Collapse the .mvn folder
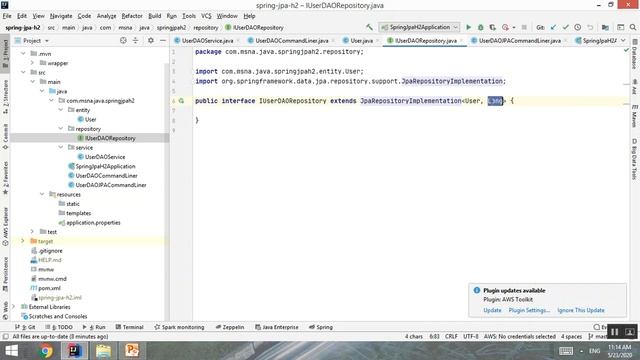The image size is (640, 360). coord(23,53)
